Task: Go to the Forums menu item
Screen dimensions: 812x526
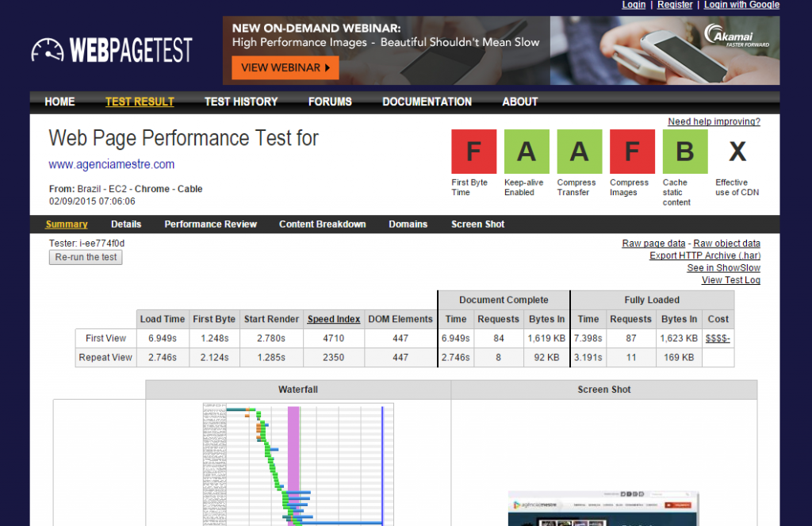Action: 330,102
